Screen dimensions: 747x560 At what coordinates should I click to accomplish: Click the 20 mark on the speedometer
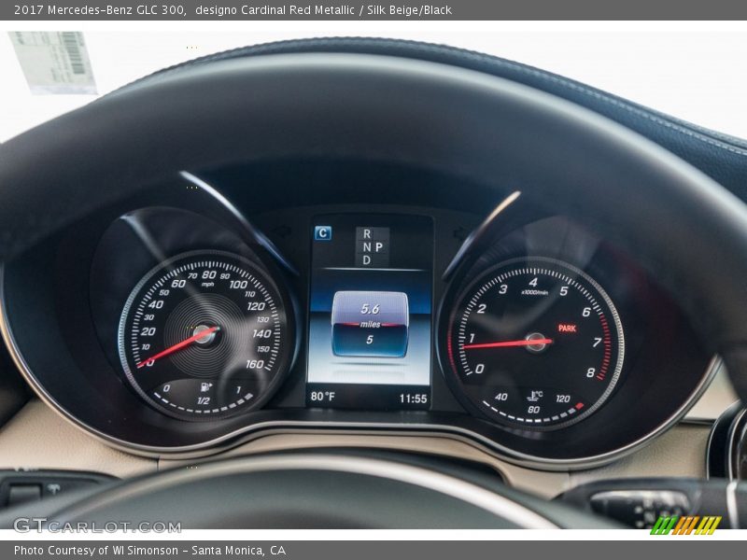[148, 331]
